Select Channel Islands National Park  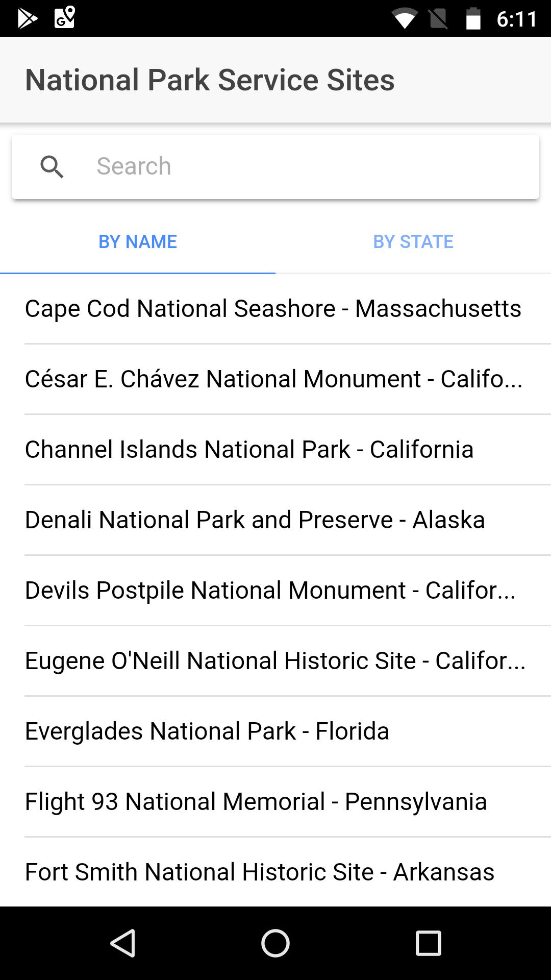[x=249, y=450]
